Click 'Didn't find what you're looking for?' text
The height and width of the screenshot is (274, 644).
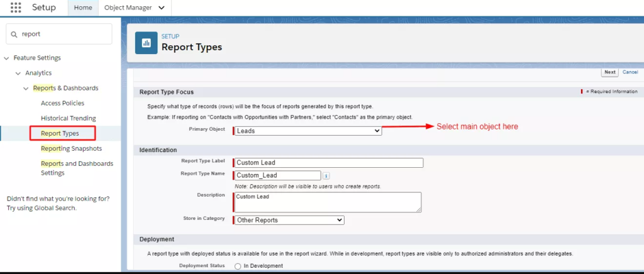pyautogui.click(x=58, y=199)
